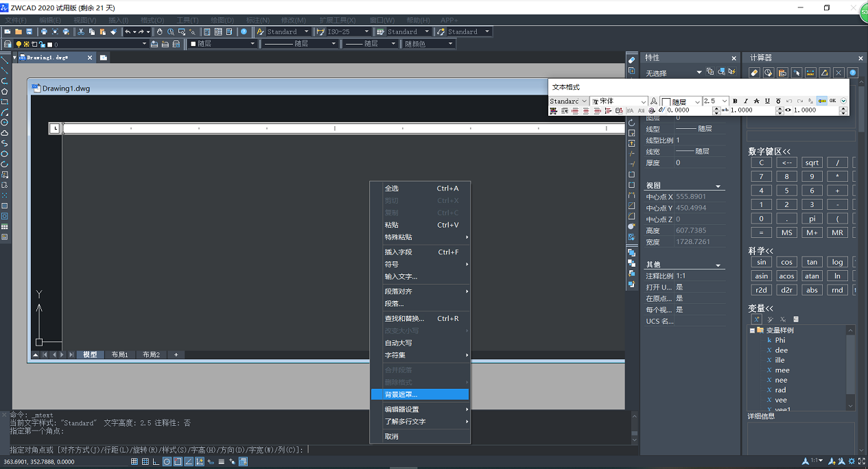Click the lightbulb layer icon on layer toolbar

19,43
